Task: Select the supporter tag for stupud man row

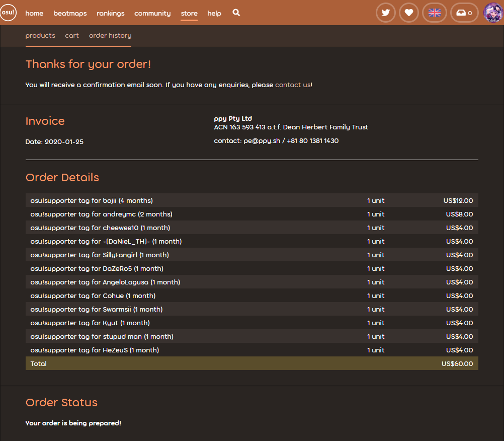Action: click(x=252, y=336)
